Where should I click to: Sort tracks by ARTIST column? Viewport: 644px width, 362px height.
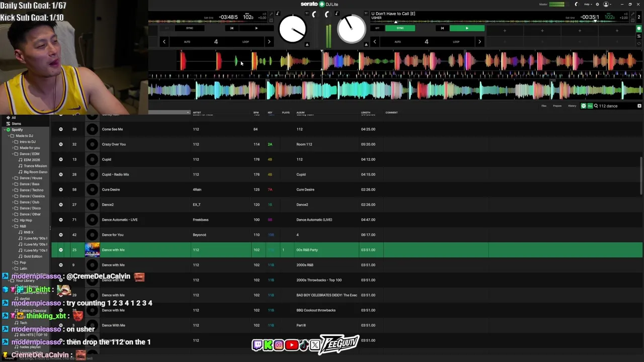197,113
